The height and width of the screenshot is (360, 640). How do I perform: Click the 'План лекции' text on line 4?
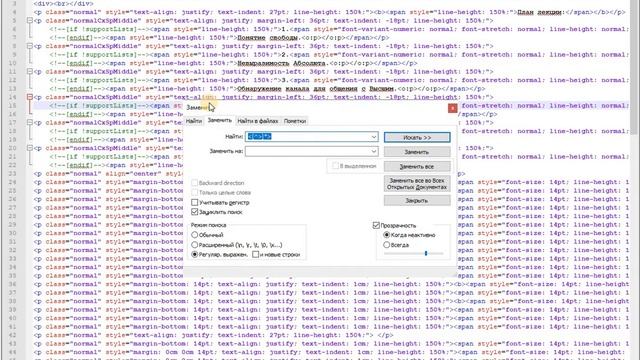pyautogui.click(x=539, y=12)
